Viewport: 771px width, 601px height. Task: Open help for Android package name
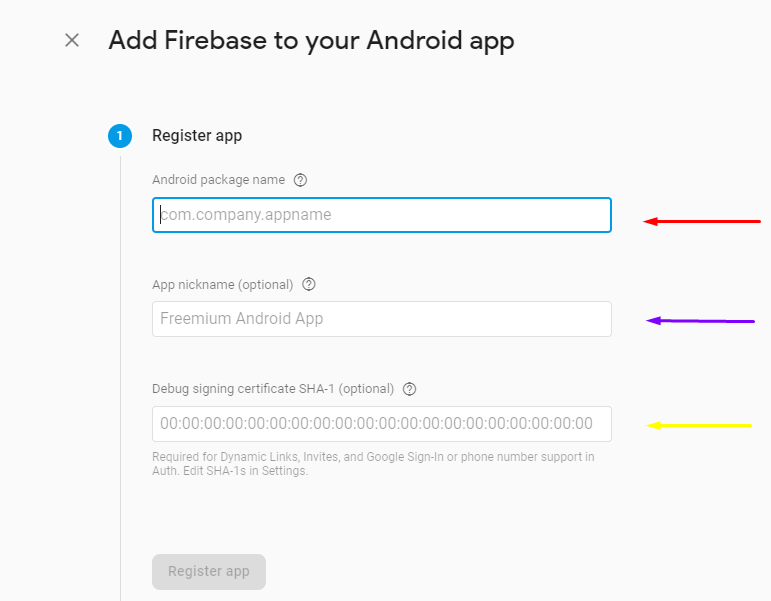[x=300, y=180]
